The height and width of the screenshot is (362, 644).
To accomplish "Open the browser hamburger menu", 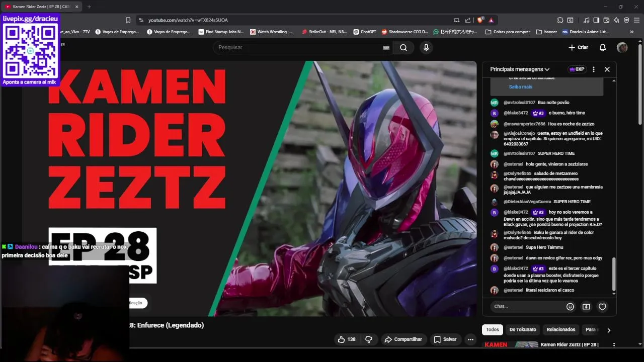I will pos(636,20).
